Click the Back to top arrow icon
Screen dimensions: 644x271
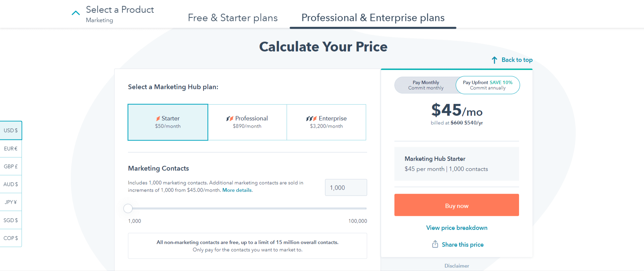point(494,60)
